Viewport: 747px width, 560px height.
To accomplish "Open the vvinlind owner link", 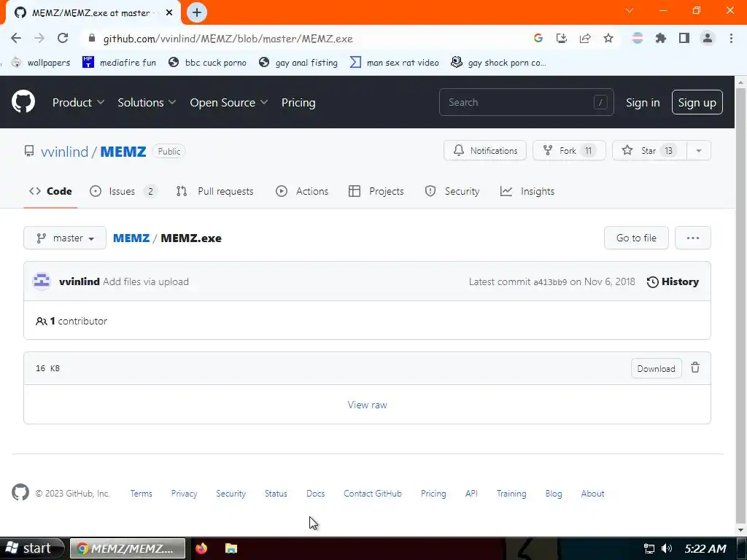I will (64, 152).
